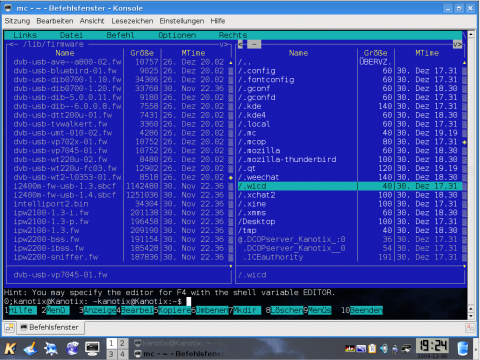480x360 pixels.
Task: Click the new session icon in Konsole tab bar
Action: tap(9, 328)
